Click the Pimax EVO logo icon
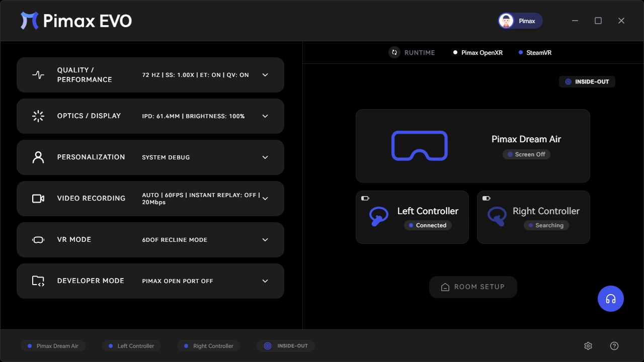644x362 pixels. (29, 21)
